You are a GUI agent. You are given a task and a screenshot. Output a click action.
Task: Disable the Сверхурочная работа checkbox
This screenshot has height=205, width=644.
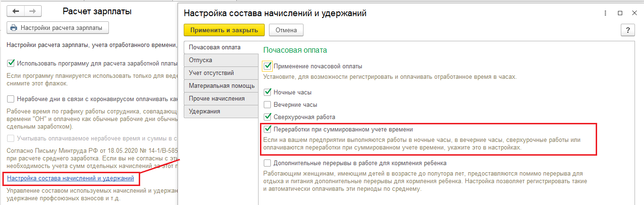(x=268, y=117)
